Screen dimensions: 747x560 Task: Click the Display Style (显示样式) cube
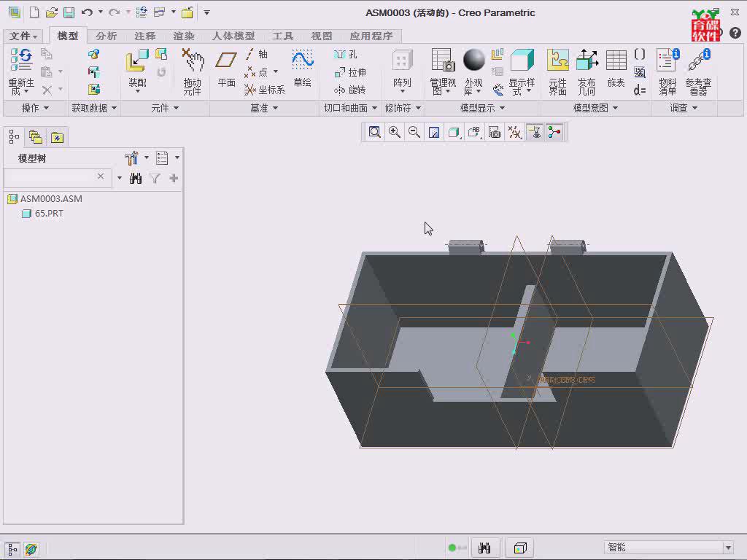[522, 60]
